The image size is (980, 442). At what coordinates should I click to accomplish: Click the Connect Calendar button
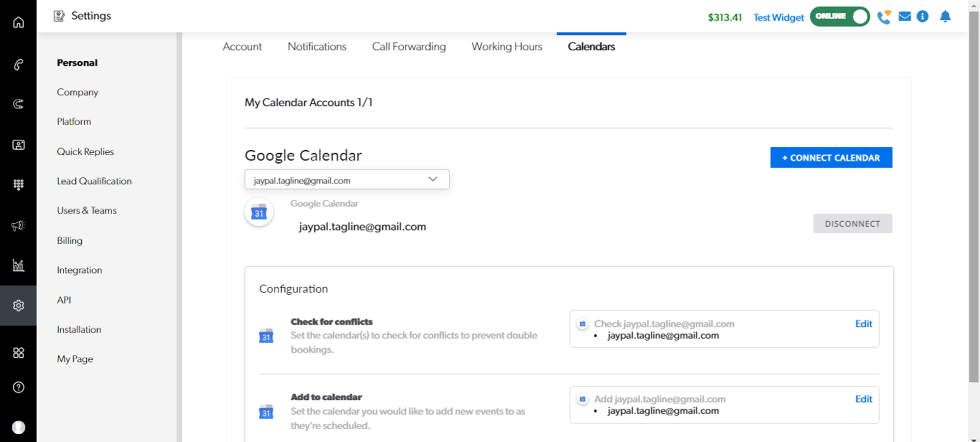click(x=831, y=158)
